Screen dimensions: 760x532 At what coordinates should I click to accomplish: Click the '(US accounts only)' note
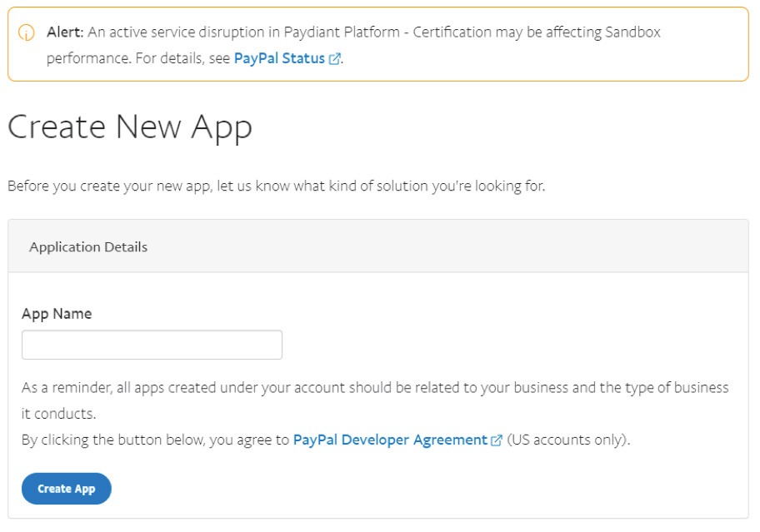[x=568, y=440]
